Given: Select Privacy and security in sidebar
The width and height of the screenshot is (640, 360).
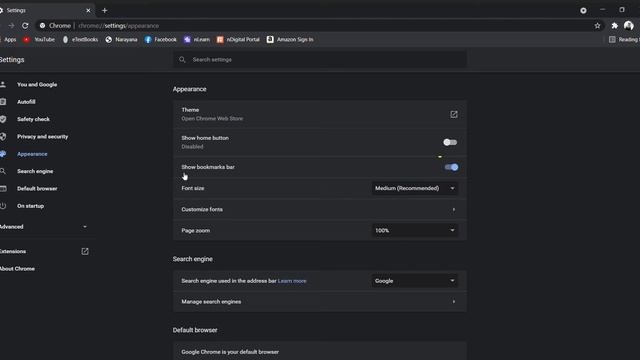Looking at the screenshot, I should [42, 137].
